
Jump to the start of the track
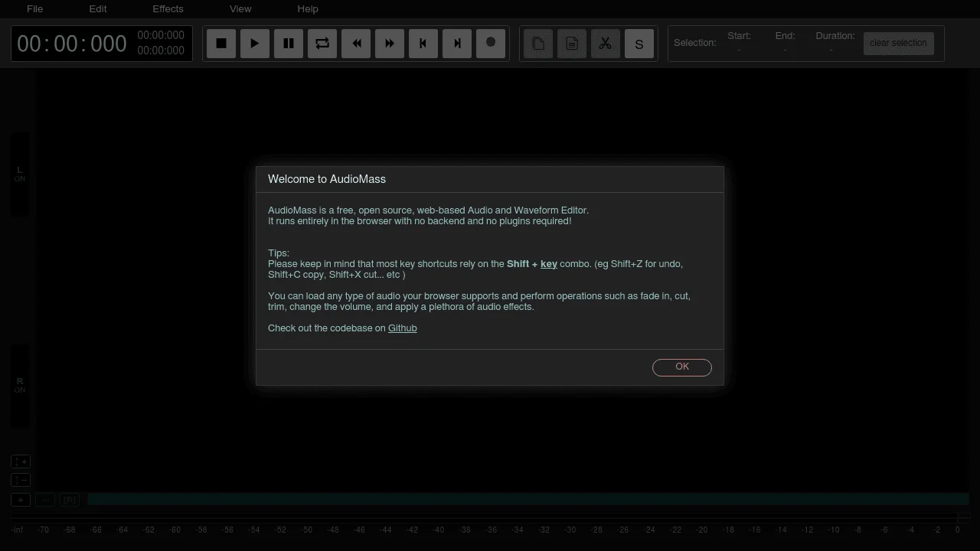pos(423,44)
